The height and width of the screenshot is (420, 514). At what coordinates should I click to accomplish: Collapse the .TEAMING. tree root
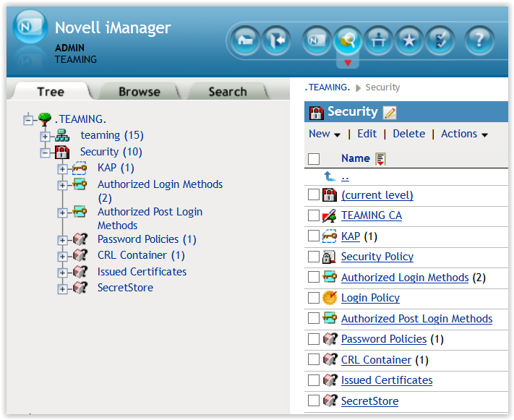coord(28,120)
